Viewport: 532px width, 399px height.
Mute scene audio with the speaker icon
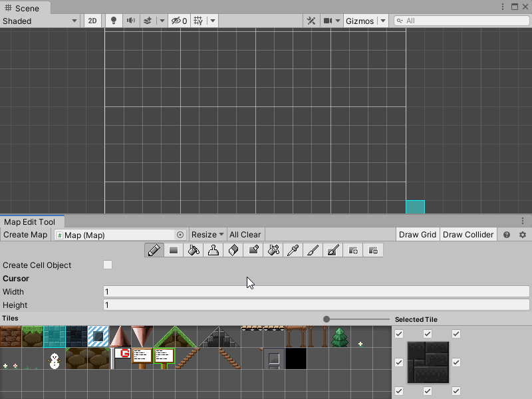coord(131,21)
